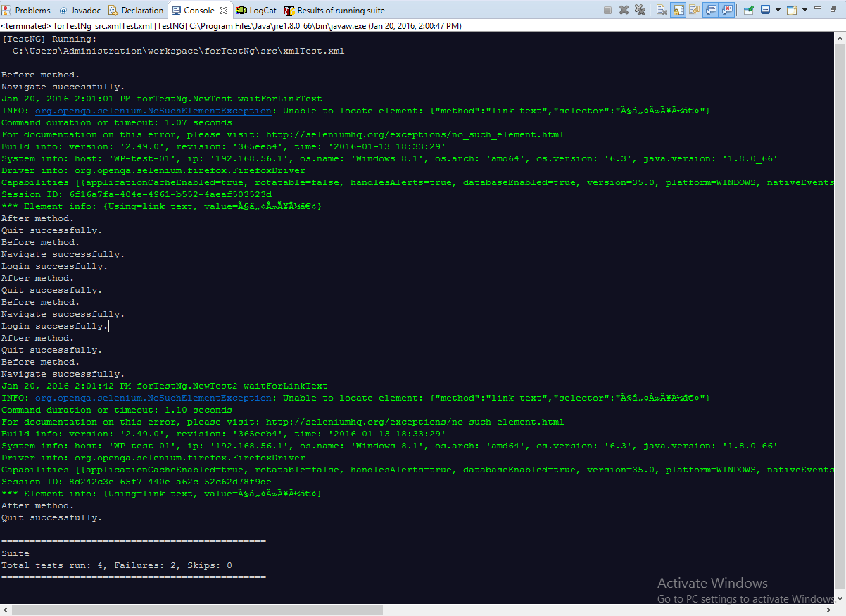
Task: Toggle the Scroll Lock padlock button
Action: (x=678, y=10)
